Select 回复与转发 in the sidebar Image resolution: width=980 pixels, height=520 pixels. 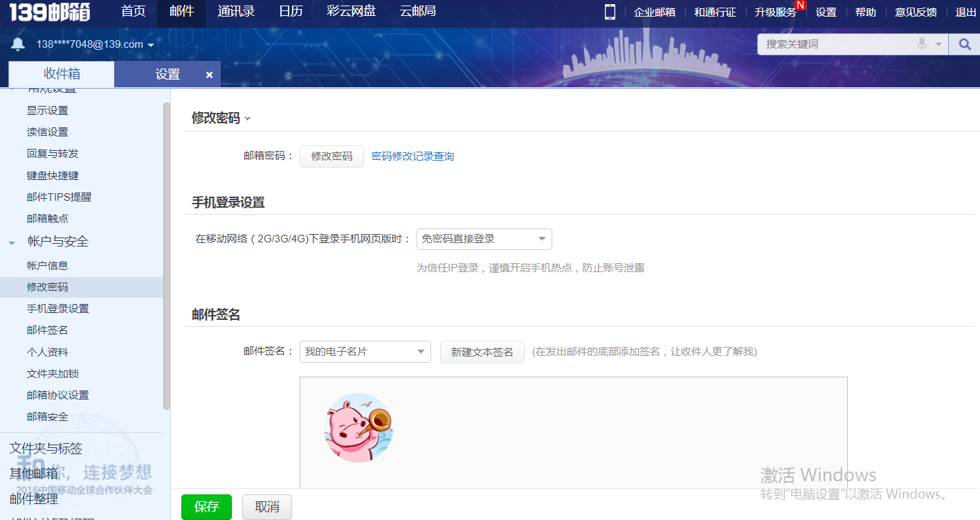tap(53, 154)
